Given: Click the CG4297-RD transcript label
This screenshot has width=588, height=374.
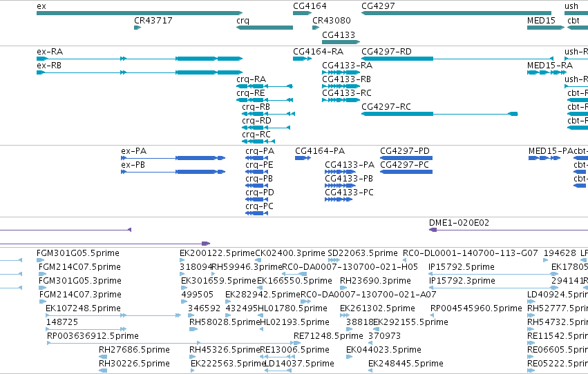Looking at the screenshot, I should click(387, 52).
